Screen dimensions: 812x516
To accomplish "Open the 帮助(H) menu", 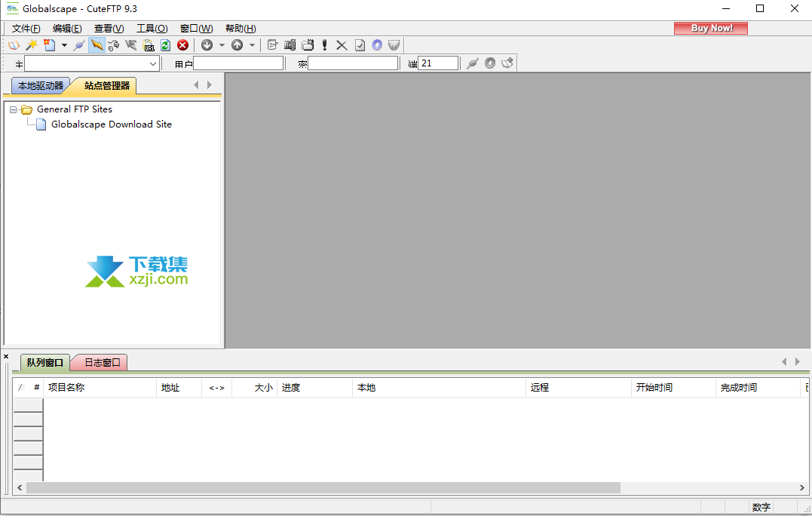I will [241, 29].
